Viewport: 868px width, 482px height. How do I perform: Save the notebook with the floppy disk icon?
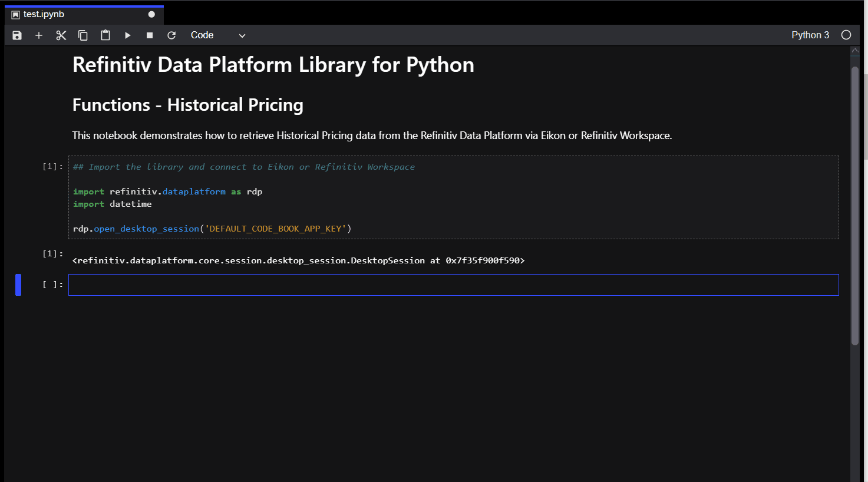pyautogui.click(x=17, y=35)
